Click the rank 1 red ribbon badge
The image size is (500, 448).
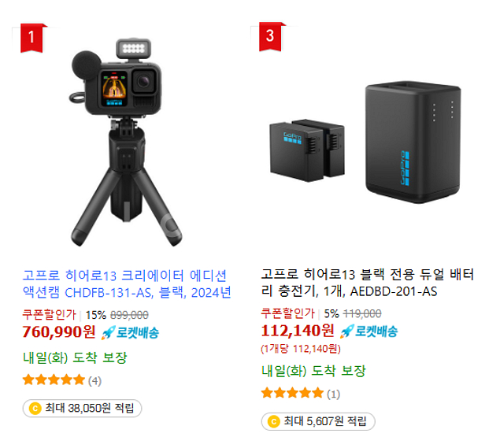click(x=31, y=37)
